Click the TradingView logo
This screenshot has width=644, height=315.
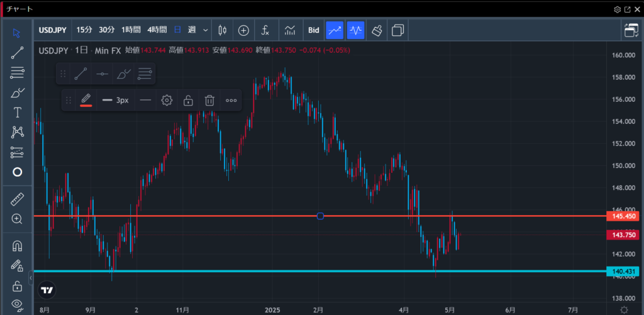tap(47, 290)
